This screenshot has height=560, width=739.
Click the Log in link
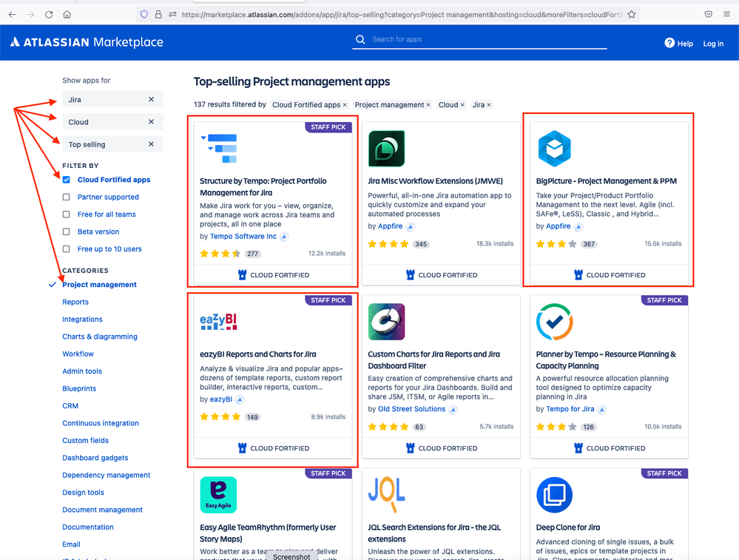pyautogui.click(x=713, y=44)
